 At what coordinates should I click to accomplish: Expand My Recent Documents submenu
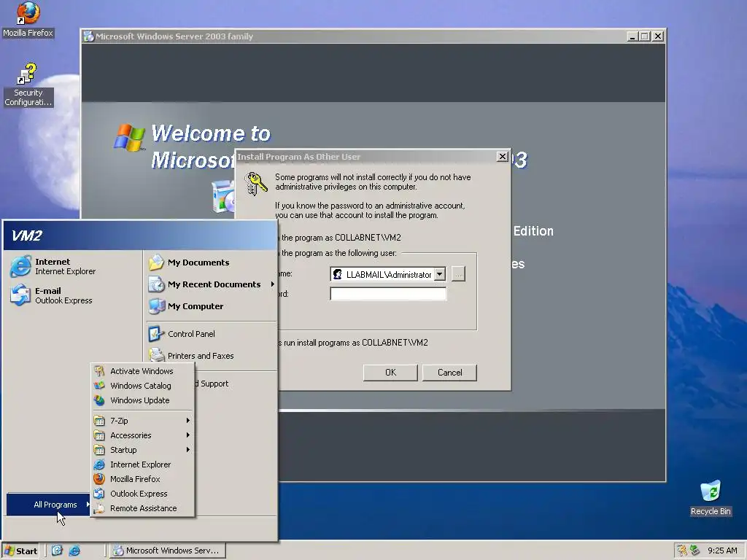coord(211,284)
